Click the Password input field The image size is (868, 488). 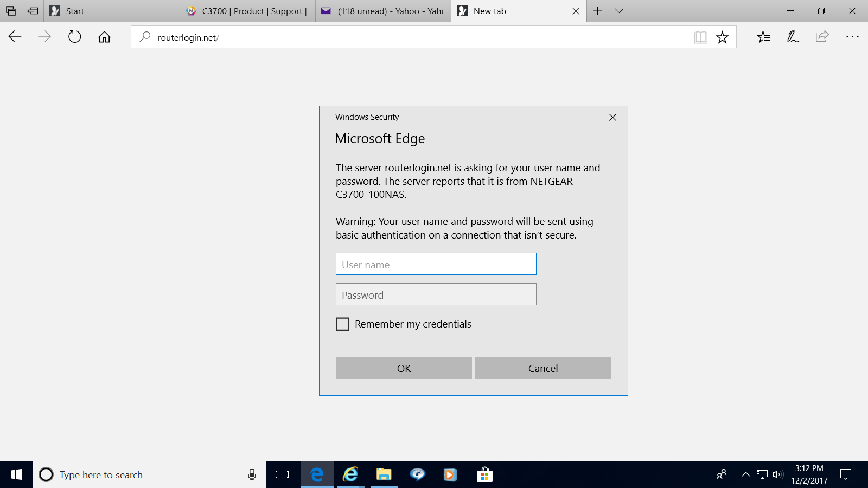coord(436,294)
